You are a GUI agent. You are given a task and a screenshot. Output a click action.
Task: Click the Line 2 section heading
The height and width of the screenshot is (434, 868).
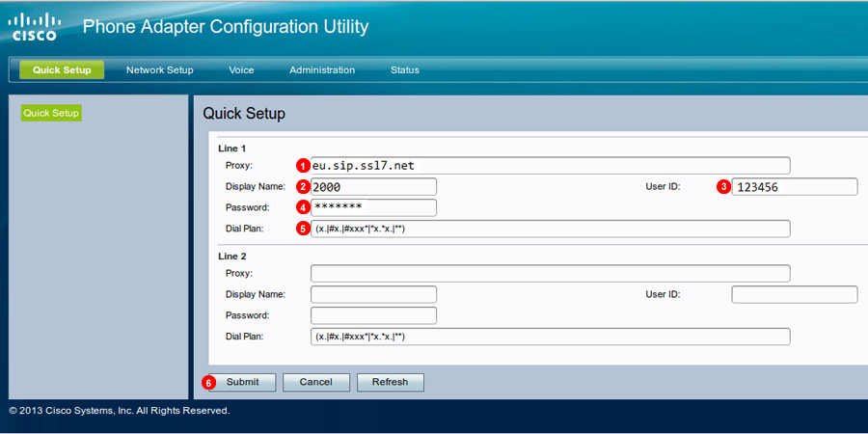[231, 257]
